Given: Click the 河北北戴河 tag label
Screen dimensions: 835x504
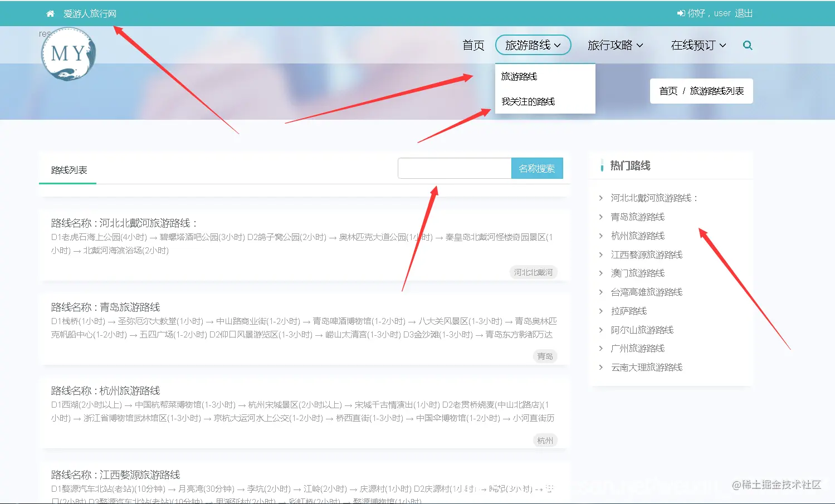Looking at the screenshot, I should pyautogui.click(x=534, y=272).
